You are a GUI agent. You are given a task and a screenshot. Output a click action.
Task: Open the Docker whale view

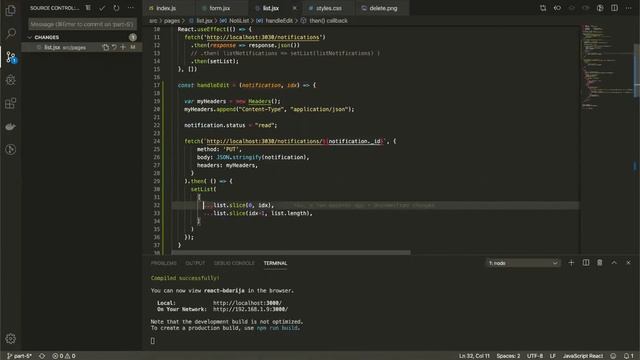(x=11, y=127)
